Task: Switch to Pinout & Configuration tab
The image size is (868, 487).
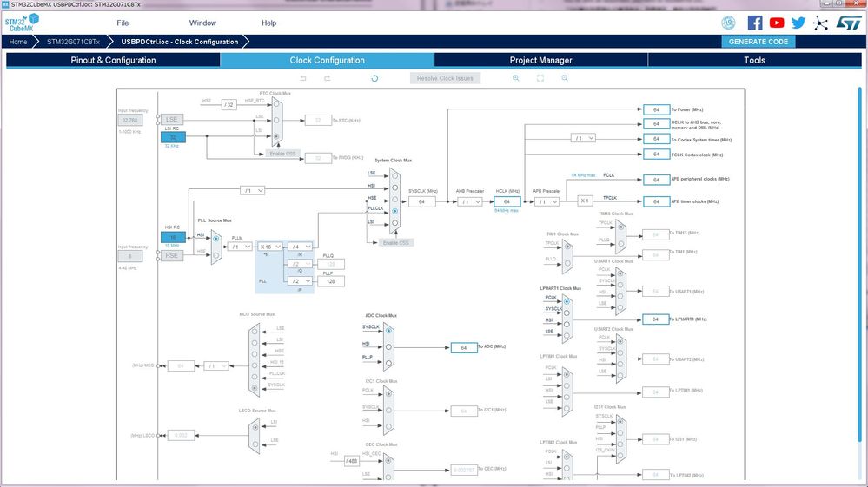Action: pos(113,60)
